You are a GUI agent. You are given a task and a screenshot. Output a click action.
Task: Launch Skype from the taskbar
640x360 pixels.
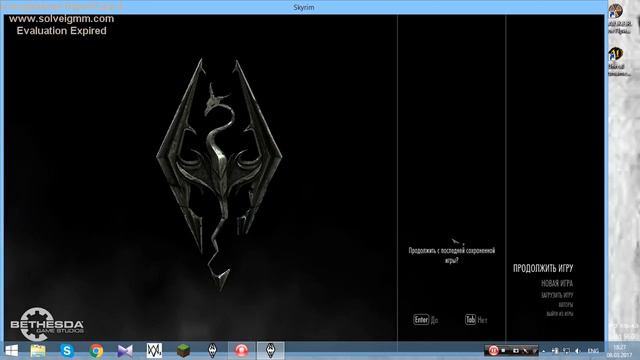(67, 351)
